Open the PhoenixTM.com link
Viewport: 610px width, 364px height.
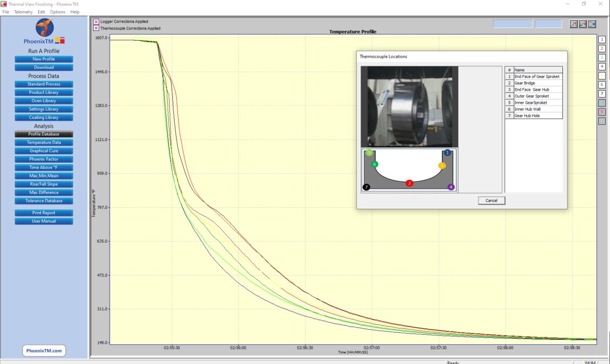[43, 350]
